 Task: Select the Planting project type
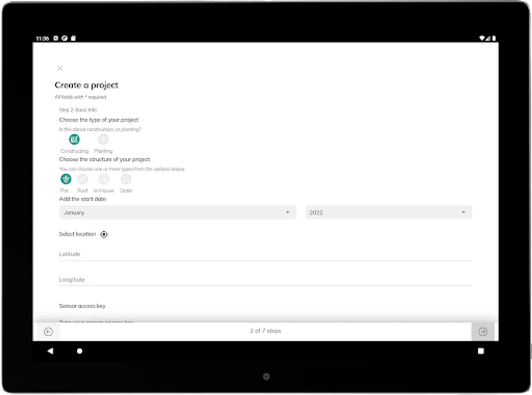pyautogui.click(x=103, y=140)
